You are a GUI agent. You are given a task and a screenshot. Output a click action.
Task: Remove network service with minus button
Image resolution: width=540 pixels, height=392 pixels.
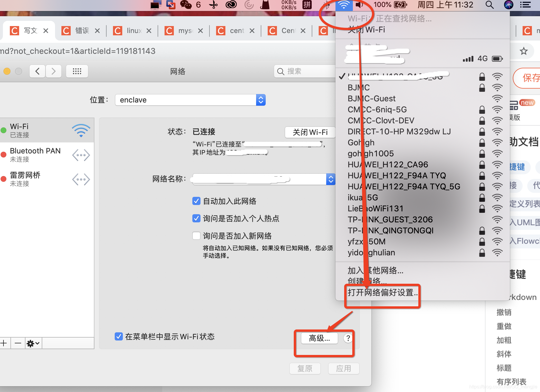[x=18, y=343]
